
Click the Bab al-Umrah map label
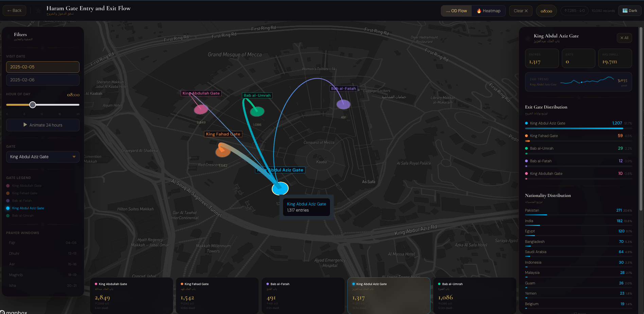click(257, 96)
